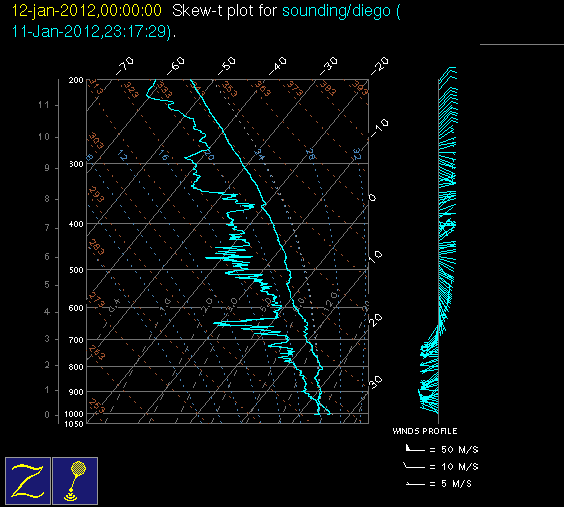Click the 'Skew-t plot for' title text
Viewport: 564px width, 507px height.
coord(224,11)
